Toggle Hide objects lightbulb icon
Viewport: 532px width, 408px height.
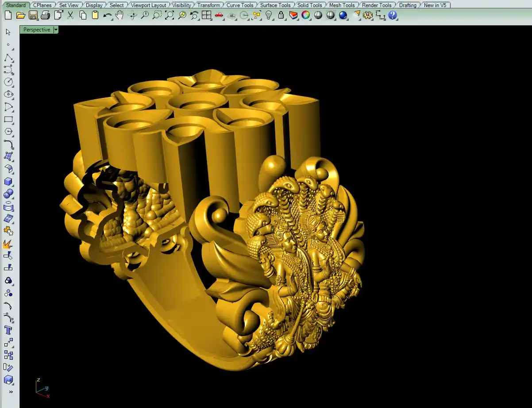[269, 16]
